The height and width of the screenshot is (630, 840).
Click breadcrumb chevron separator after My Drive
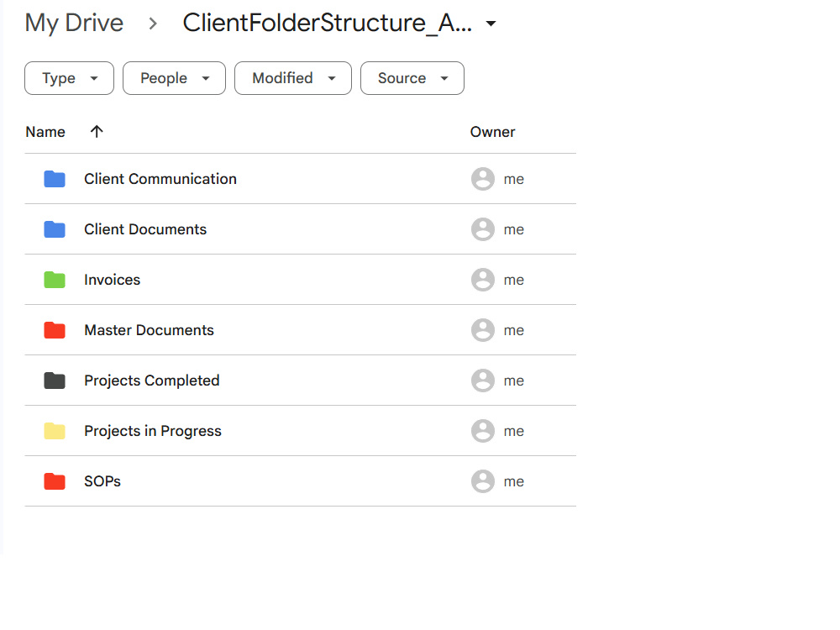click(x=153, y=24)
